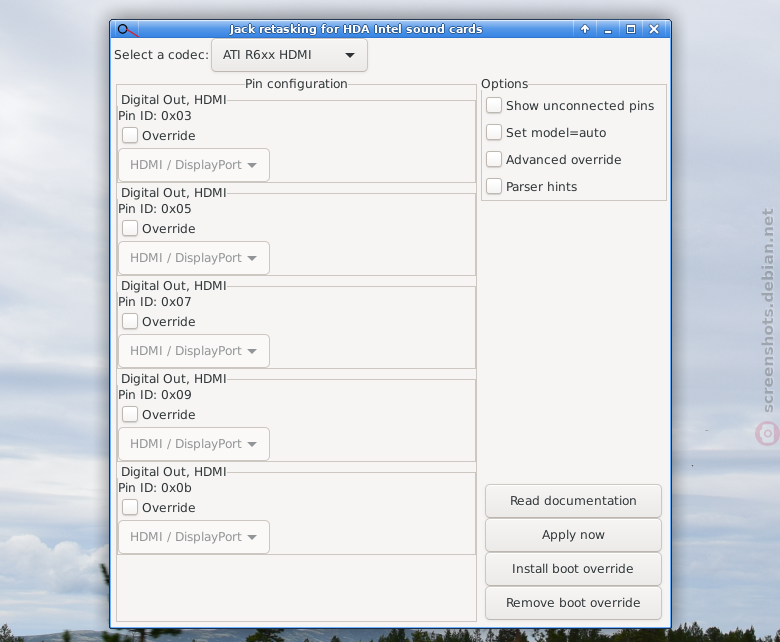Click Read documentation button
Screen dimensions: 780x642
click(573, 501)
